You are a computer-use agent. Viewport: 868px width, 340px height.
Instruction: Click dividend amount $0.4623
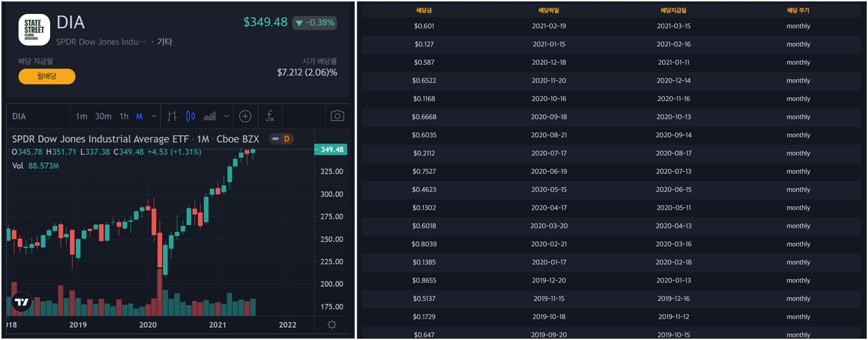[424, 189]
